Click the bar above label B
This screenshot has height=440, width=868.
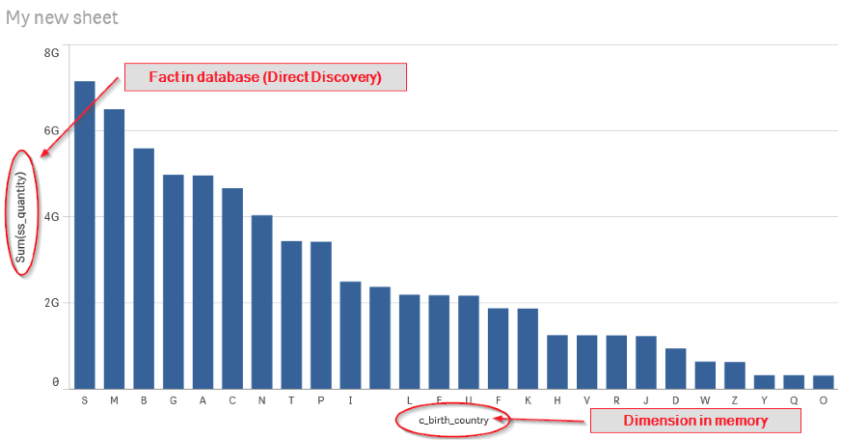[144, 268]
